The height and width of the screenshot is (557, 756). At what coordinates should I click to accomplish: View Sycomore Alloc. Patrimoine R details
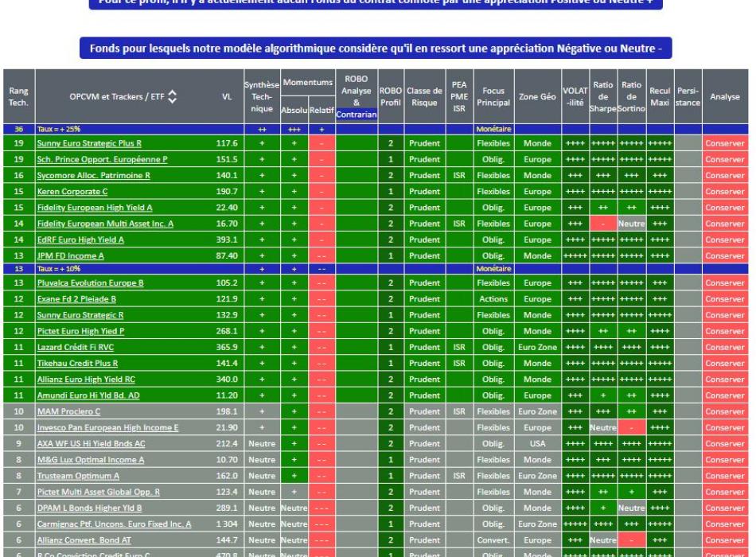tap(94, 176)
